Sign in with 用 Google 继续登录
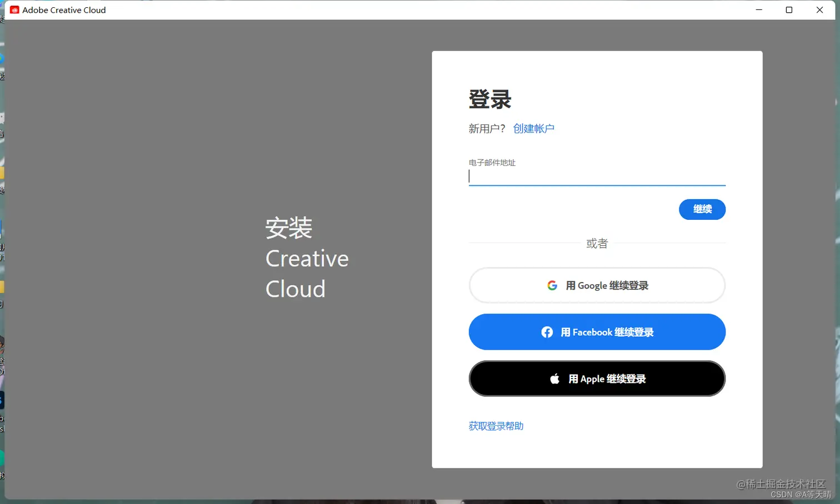 597,285
